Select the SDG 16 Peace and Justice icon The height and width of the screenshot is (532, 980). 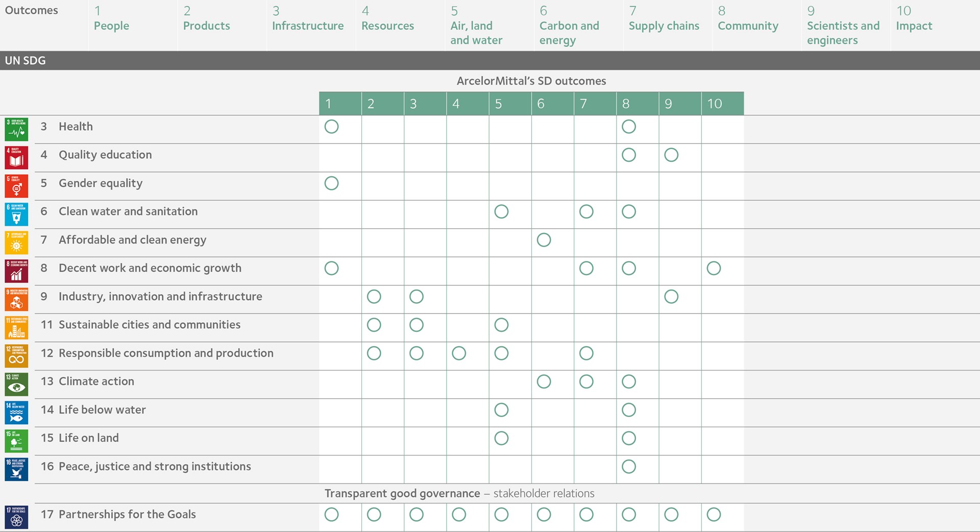pyautogui.click(x=16, y=469)
